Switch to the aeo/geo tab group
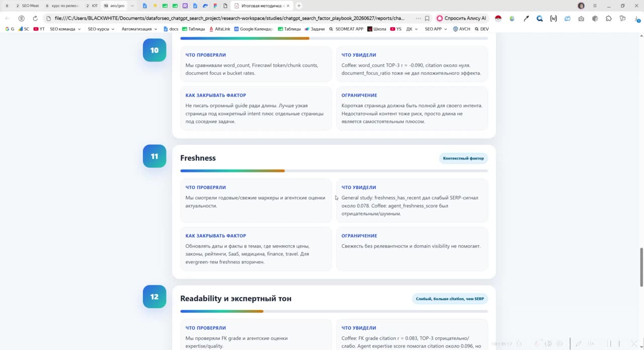Viewport: 644px width, 350px height. 114,6
